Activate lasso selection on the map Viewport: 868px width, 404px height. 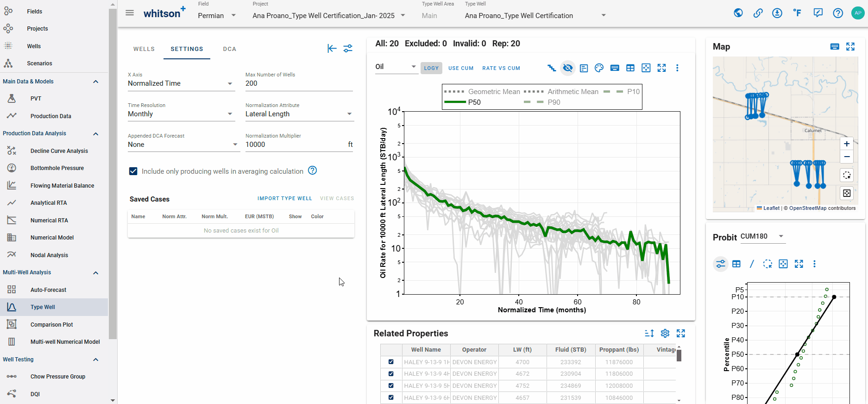point(847,175)
